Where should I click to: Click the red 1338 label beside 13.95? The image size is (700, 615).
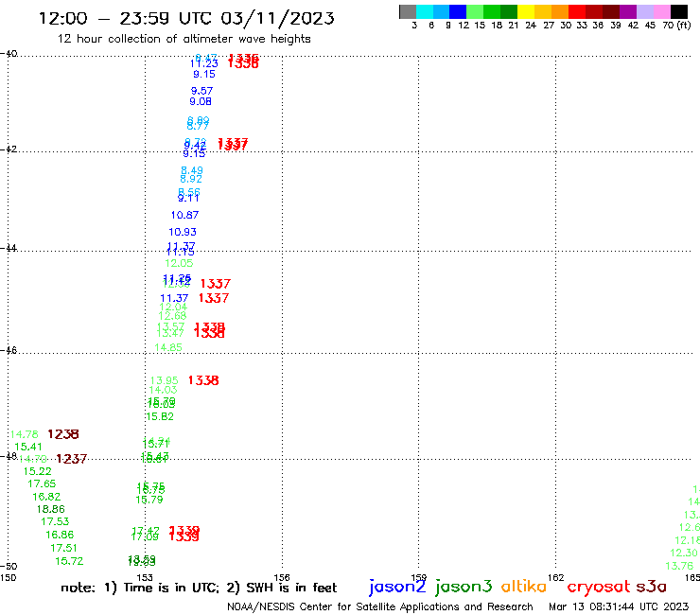pos(203,380)
